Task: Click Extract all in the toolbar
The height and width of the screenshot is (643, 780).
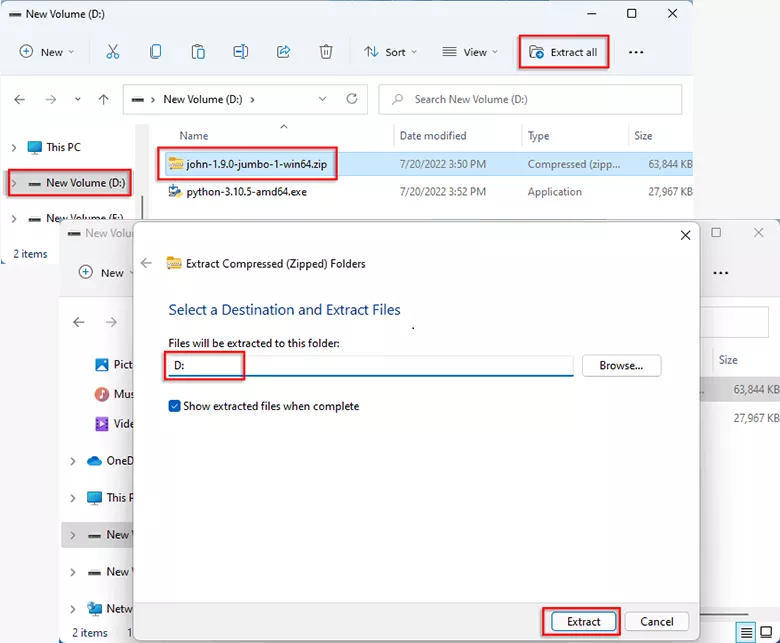Action: point(564,52)
